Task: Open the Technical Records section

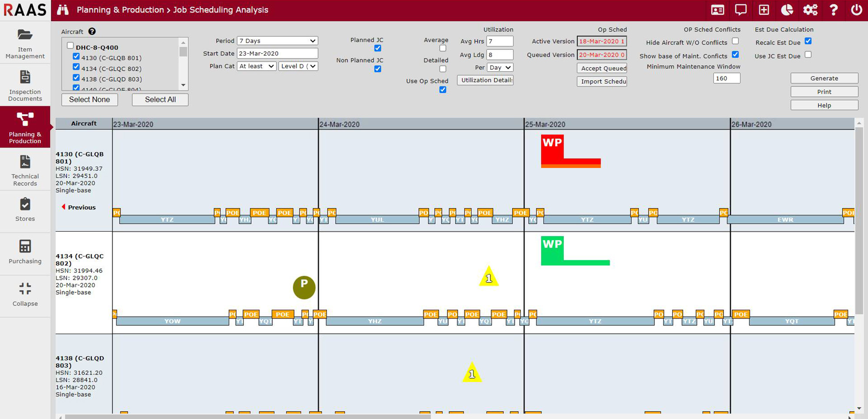Action: 25,170
